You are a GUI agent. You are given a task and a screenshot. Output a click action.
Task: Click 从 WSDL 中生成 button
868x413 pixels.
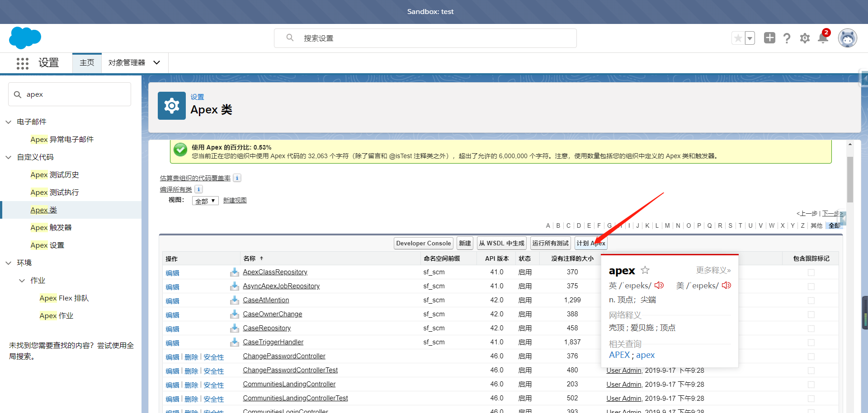coord(502,243)
